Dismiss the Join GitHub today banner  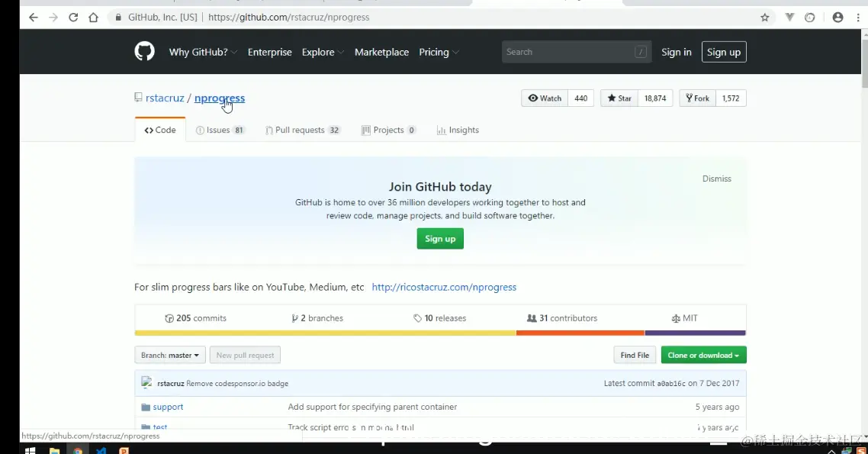717,179
